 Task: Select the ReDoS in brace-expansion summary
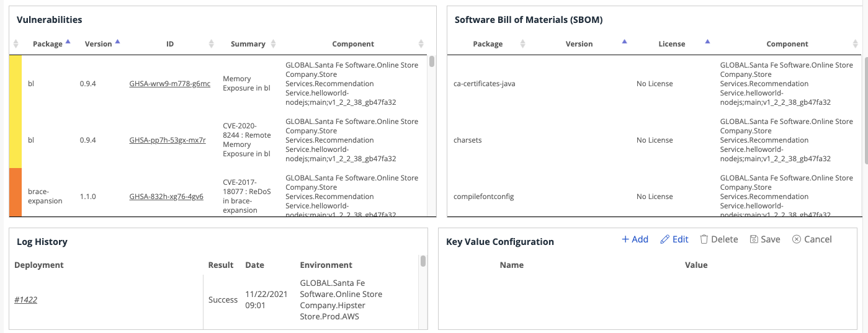(x=247, y=197)
